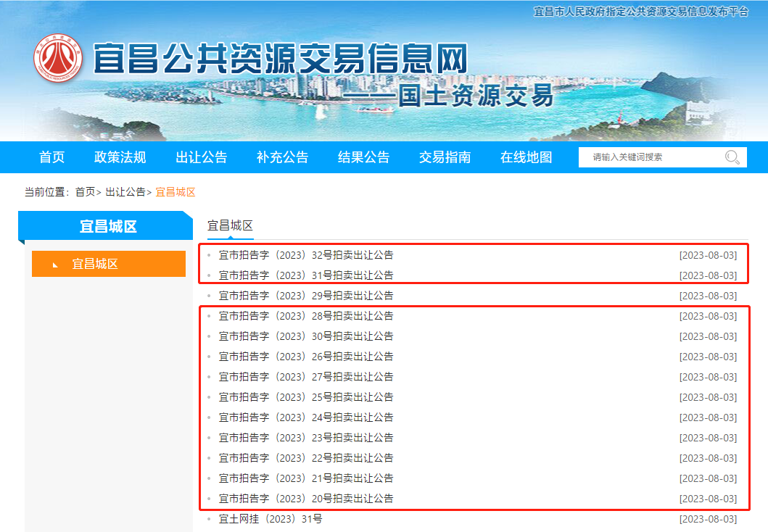View the 25号拍卖出让公告 announcement
Viewport: 768px width, 532px height.
tap(306, 397)
